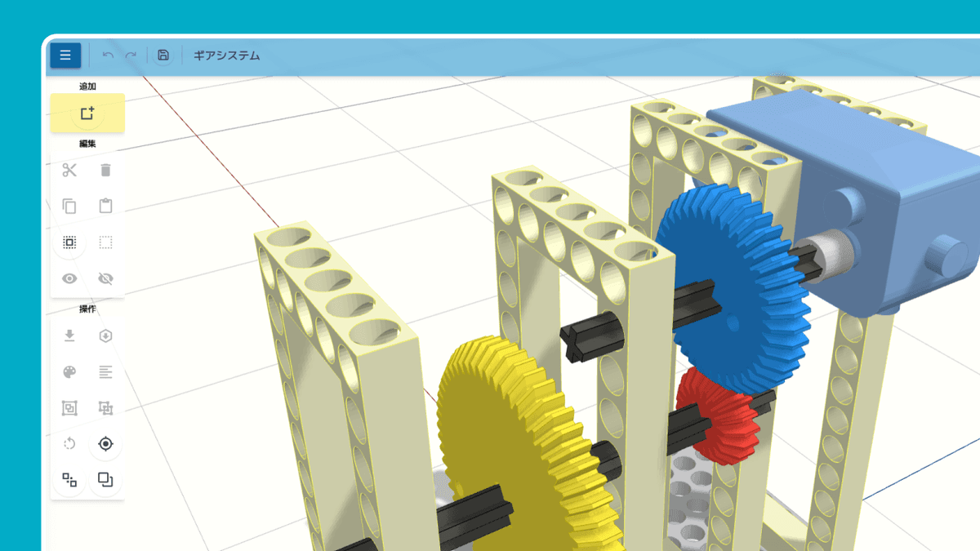Show hidden parts with the eye icon
Viewport: 980px width, 551px height.
(x=69, y=278)
